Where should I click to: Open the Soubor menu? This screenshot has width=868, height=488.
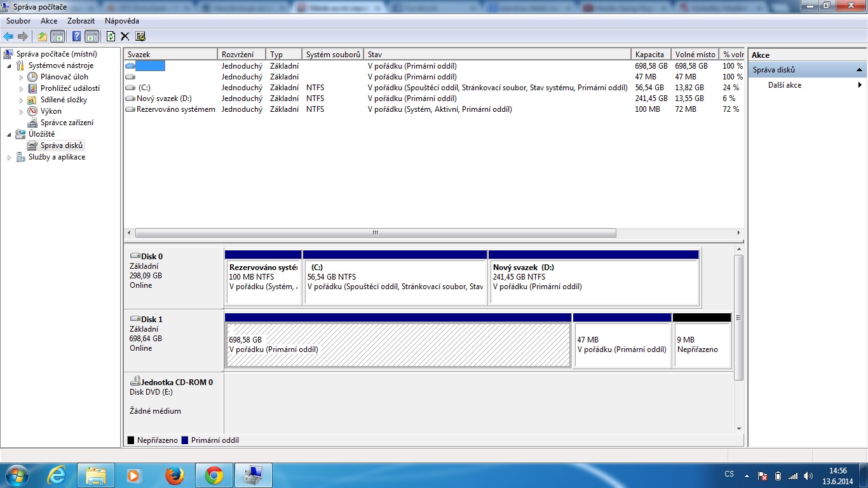[18, 21]
